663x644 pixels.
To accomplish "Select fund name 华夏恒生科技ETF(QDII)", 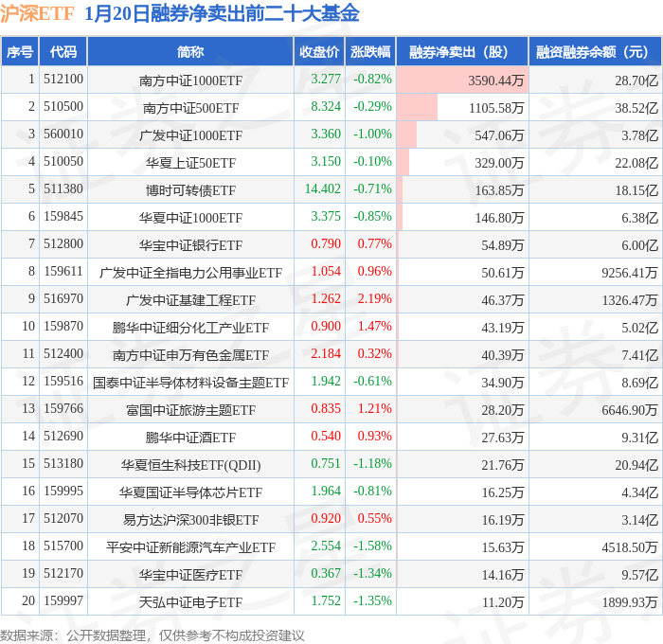I will pos(190,465).
